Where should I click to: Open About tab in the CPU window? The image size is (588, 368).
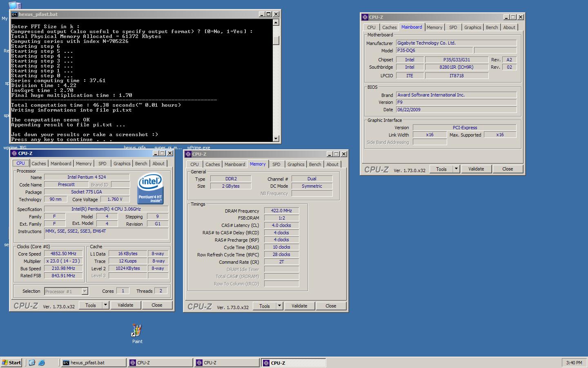click(x=158, y=163)
